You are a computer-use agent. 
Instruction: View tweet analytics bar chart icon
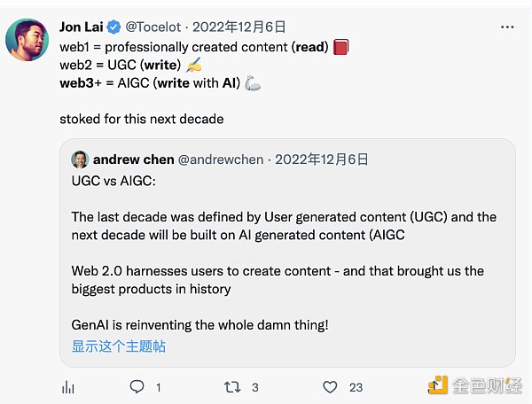click(x=68, y=386)
